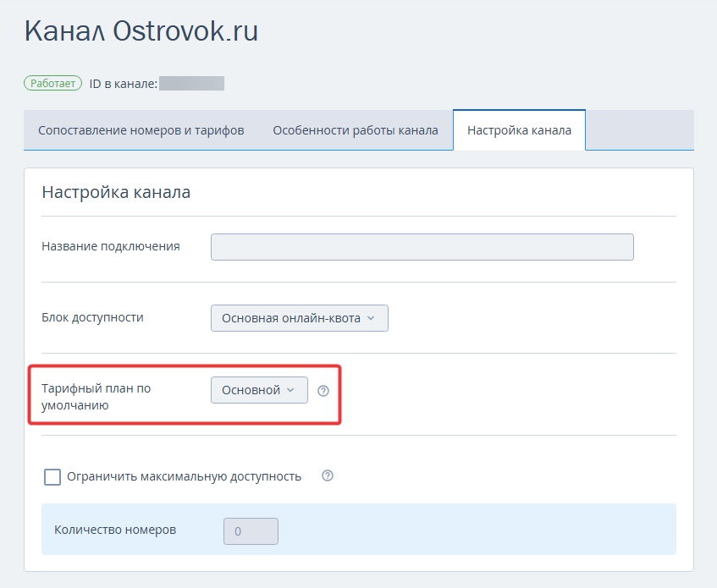
Task: Click the Настройка канала section heading
Action: (116, 192)
